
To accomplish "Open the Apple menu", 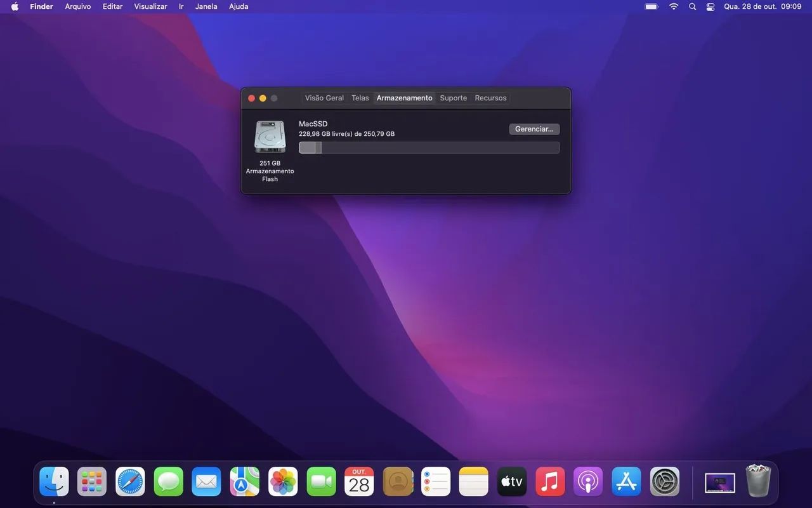I will point(15,6).
